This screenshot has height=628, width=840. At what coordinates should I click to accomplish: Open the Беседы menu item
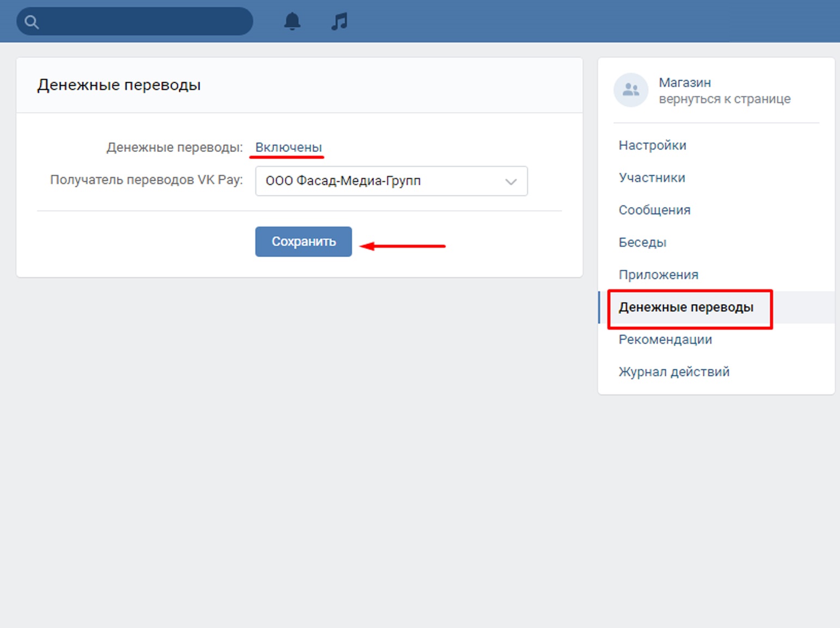coord(642,242)
